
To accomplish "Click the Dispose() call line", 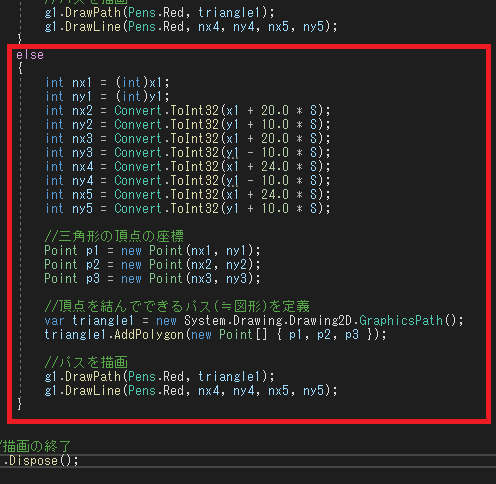I will click(x=40, y=461).
